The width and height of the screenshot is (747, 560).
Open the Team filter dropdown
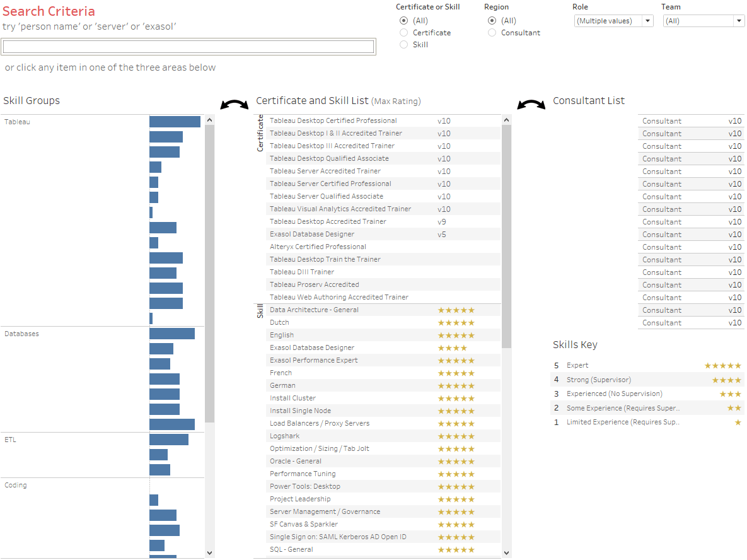coord(739,21)
